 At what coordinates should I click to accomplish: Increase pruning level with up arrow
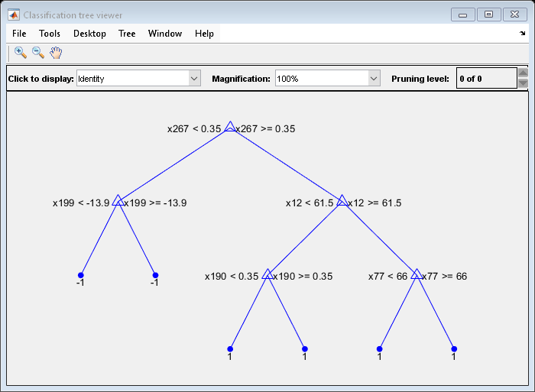point(523,73)
